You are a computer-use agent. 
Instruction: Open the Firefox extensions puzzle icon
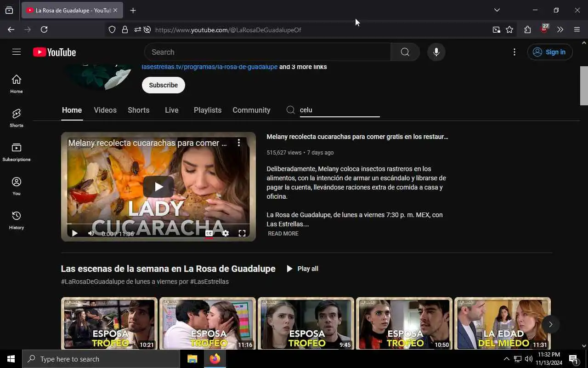tap(527, 29)
